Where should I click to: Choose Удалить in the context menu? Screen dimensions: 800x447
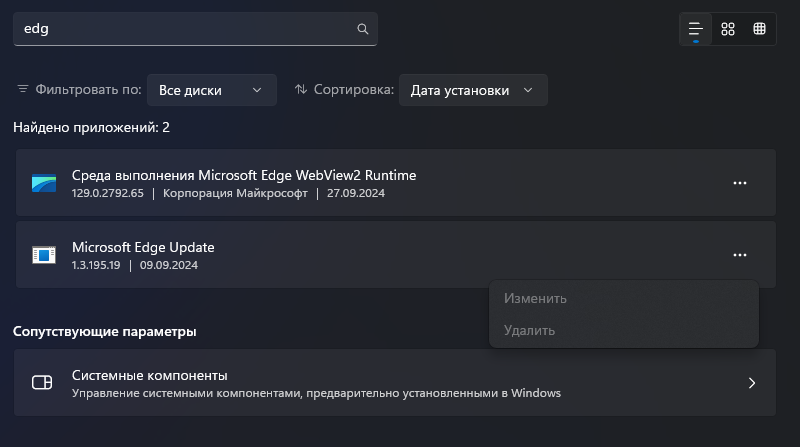click(530, 330)
